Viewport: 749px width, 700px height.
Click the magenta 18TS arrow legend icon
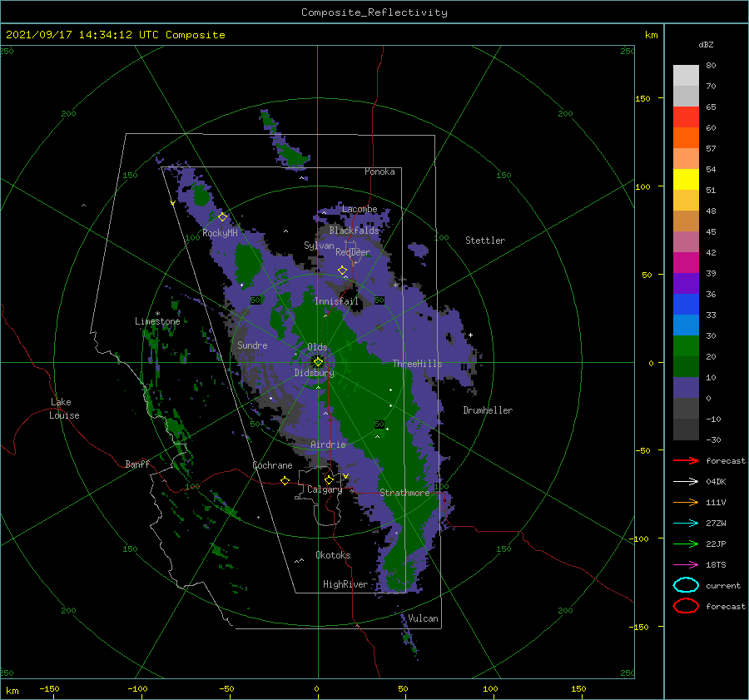coord(686,565)
